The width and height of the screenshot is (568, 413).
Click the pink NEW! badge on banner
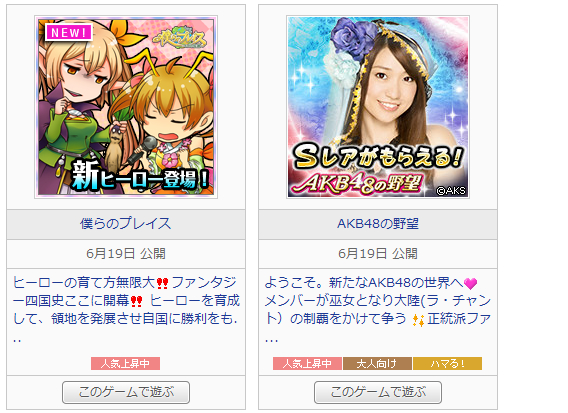[x=68, y=32]
